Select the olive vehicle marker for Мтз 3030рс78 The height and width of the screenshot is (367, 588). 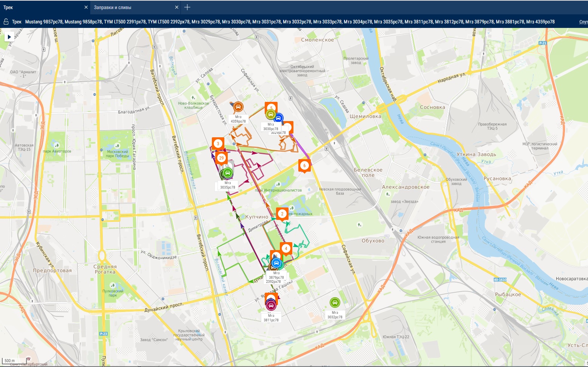coord(270,114)
